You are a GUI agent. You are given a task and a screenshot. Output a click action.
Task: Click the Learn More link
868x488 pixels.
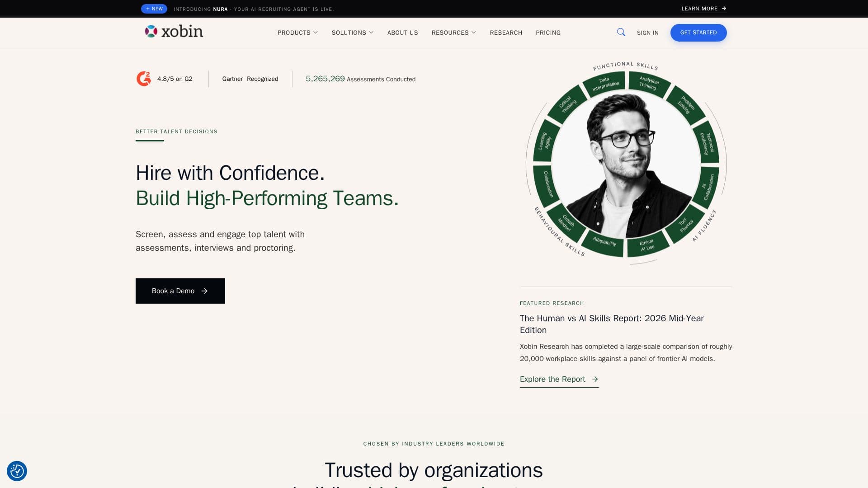click(x=704, y=9)
